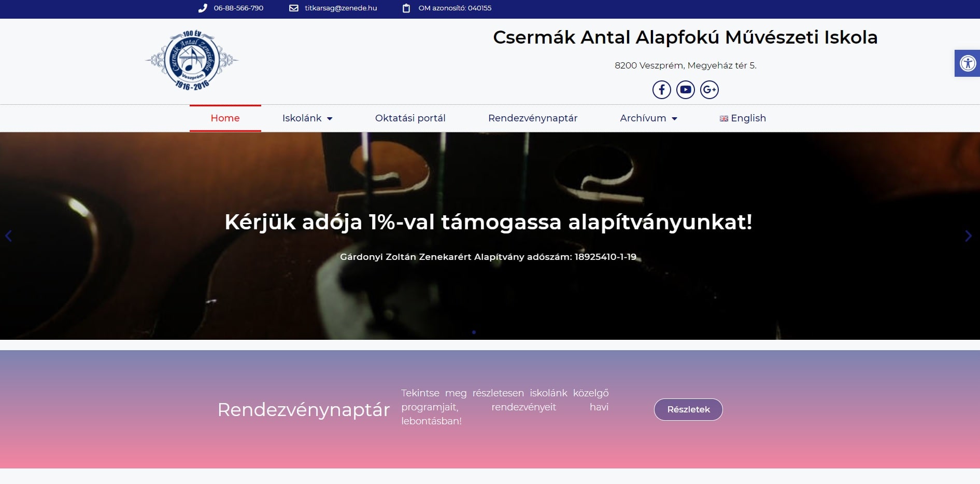This screenshot has width=980, height=484.
Task: Click the slide heading about adója 1%
Action: (488, 222)
